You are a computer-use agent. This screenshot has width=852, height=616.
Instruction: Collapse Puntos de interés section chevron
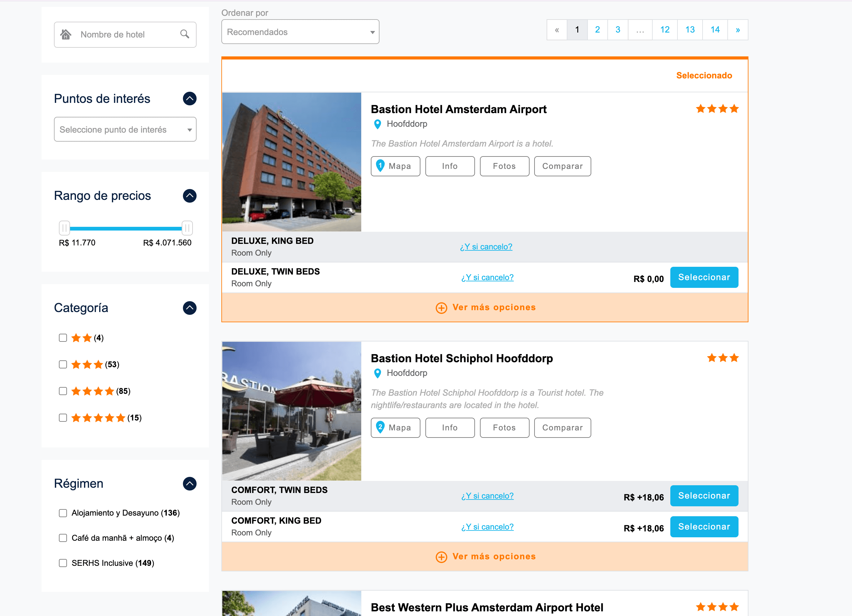(x=189, y=99)
